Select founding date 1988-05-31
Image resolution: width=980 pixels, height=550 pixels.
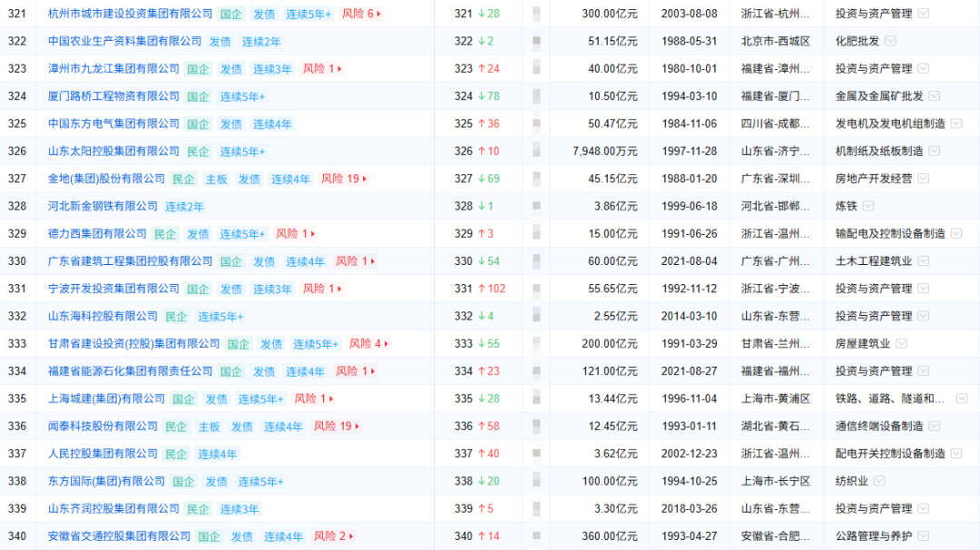coord(690,41)
